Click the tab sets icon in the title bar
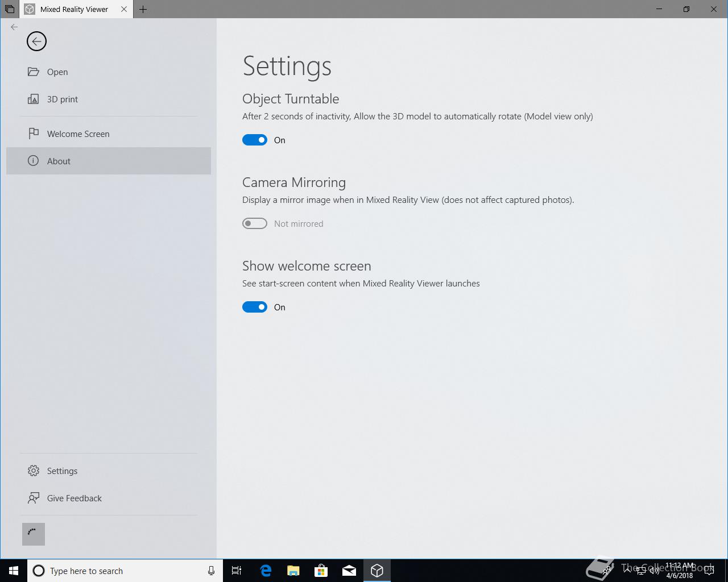This screenshot has width=728, height=582. tap(10, 9)
